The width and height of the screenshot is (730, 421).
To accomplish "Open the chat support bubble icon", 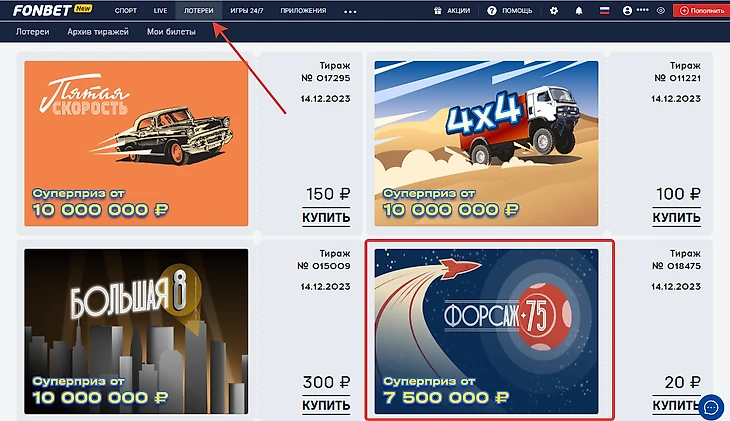I will point(711,407).
